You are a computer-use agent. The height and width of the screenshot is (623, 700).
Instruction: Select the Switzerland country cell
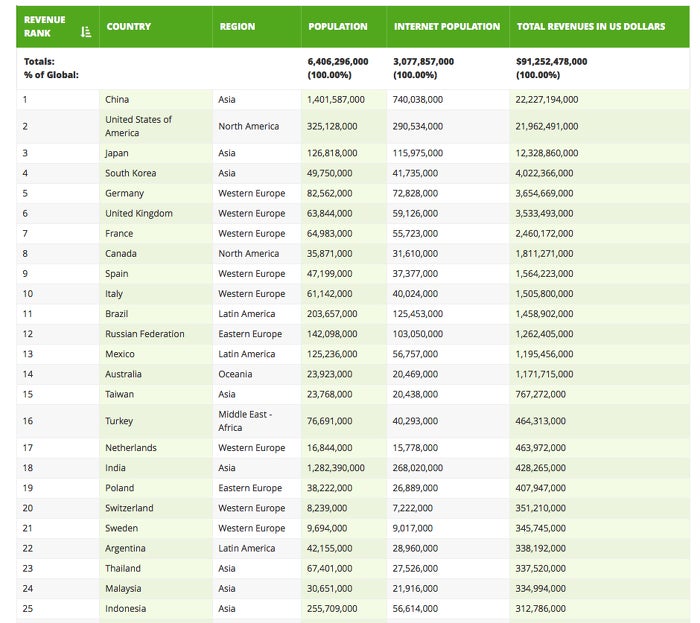point(129,508)
